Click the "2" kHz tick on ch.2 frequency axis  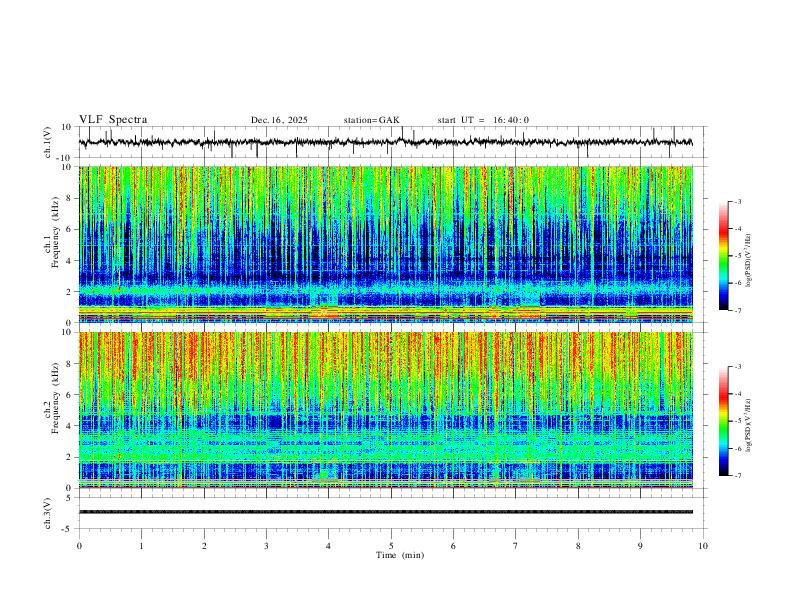(69, 457)
